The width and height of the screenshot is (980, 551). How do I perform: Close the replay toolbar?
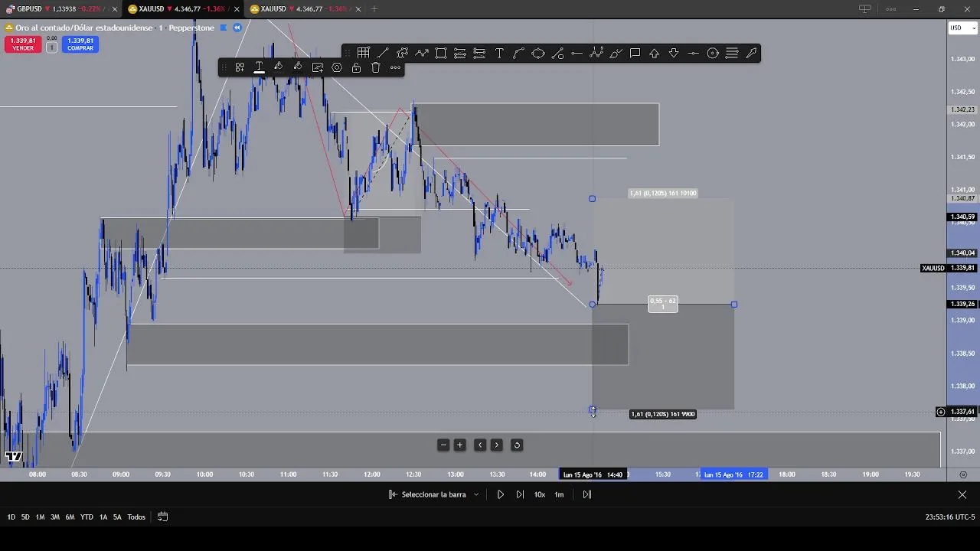(x=962, y=494)
